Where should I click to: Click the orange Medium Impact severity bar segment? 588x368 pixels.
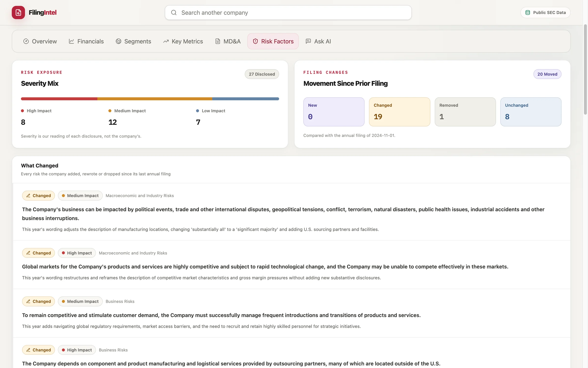(x=155, y=99)
